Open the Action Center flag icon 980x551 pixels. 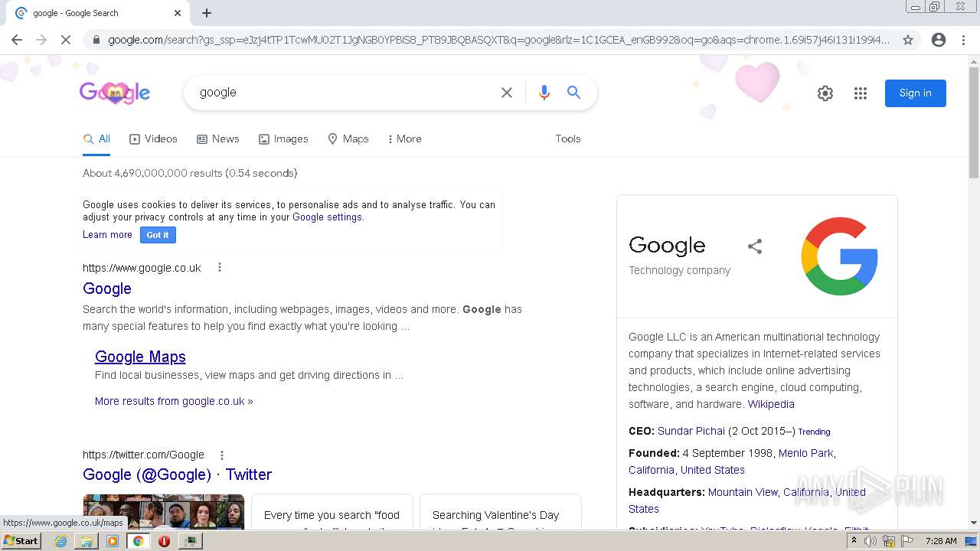(907, 541)
